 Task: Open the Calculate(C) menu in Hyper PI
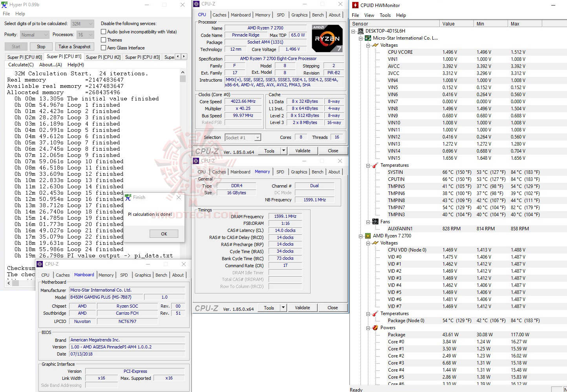pyautogui.click(x=20, y=64)
